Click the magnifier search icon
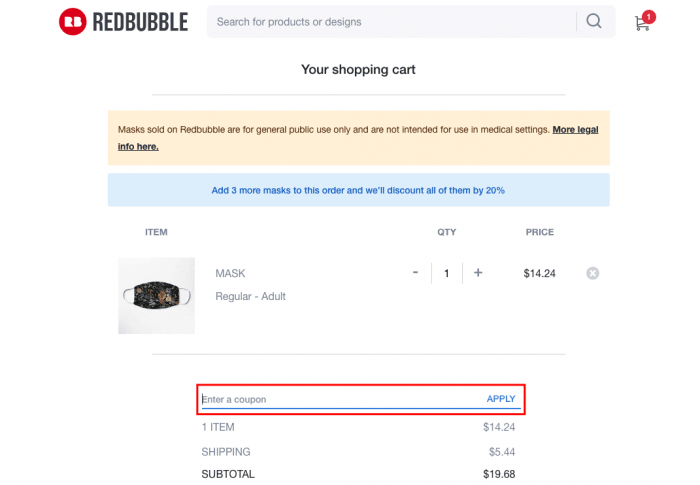700x485 pixels. tap(594, 21)
